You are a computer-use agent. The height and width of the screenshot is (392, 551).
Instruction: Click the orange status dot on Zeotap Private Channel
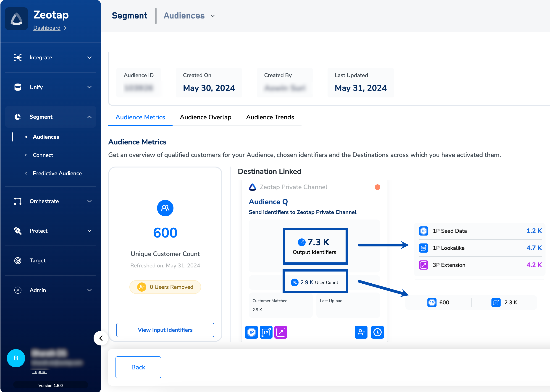pyautogui.click(x=377, y=187)
